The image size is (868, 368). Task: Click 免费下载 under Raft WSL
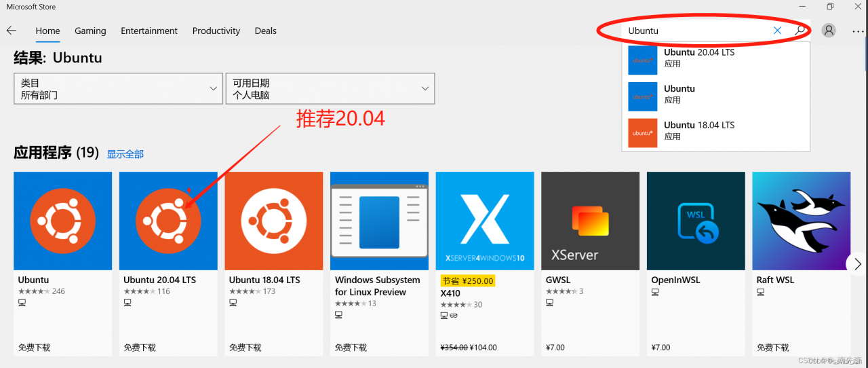[x=773, y=348]
